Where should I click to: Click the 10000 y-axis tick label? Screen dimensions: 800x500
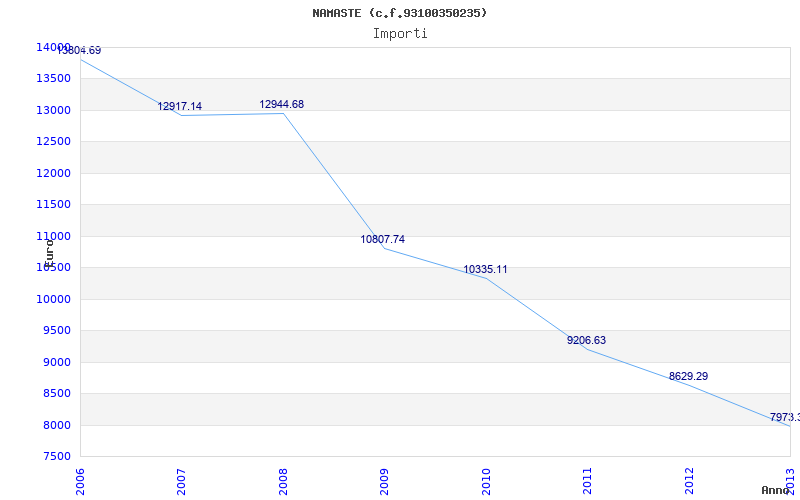point(53,299)
